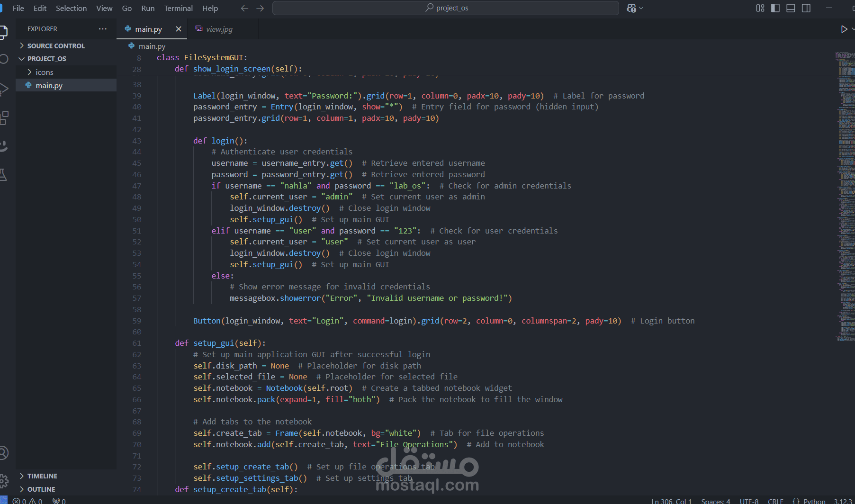Open the Run and Debug view
The width and height of the screenshot is (855, 504).
tap(4, 89)
